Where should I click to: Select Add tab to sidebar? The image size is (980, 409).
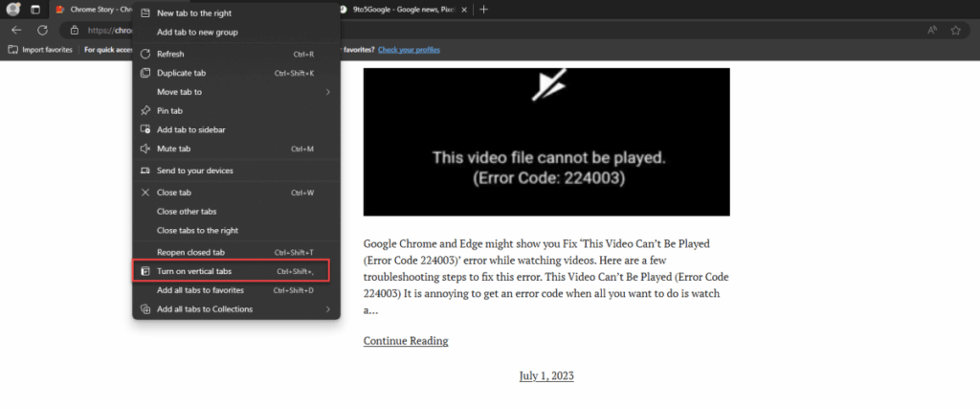tap(236, 130)
